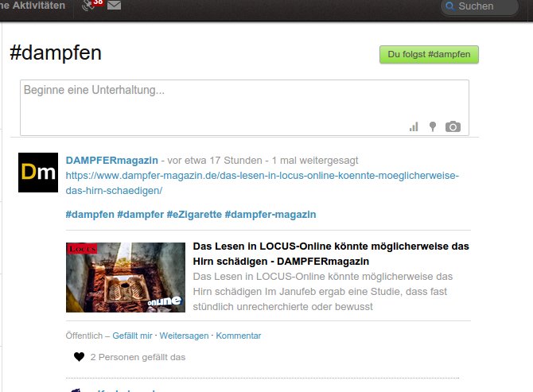Click the camera icon to upload photo
The width and height of the screenshot is (533, 392).
point(453,126)
